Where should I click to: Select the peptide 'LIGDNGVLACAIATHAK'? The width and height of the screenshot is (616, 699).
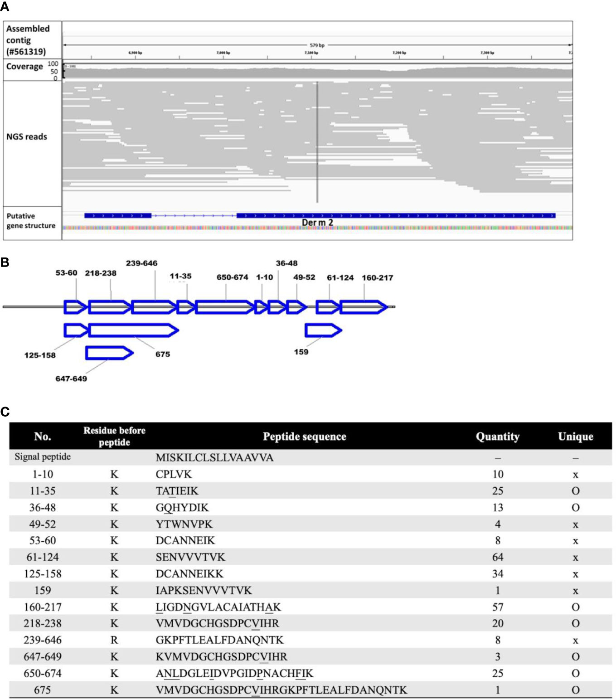[x=218, y=607]
